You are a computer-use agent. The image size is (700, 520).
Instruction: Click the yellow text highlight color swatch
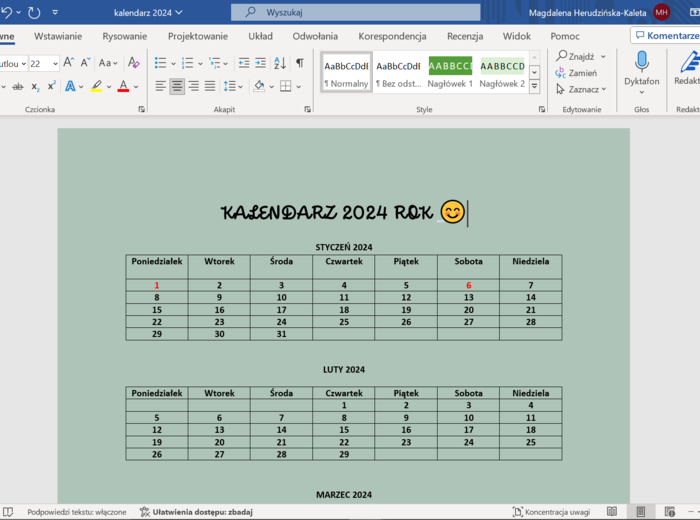point(96,87)
